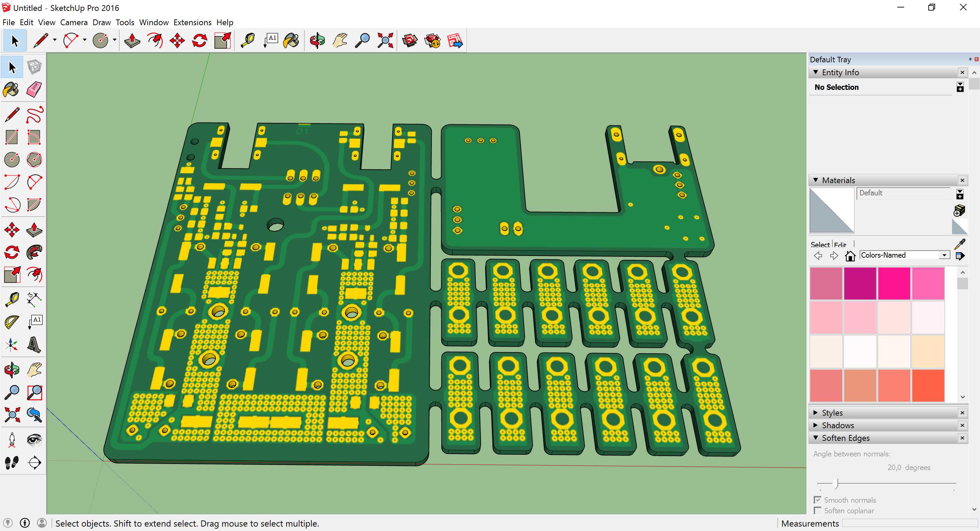Open the arc tool dropdown arrow
980x531 pixels.
(84, 40)
